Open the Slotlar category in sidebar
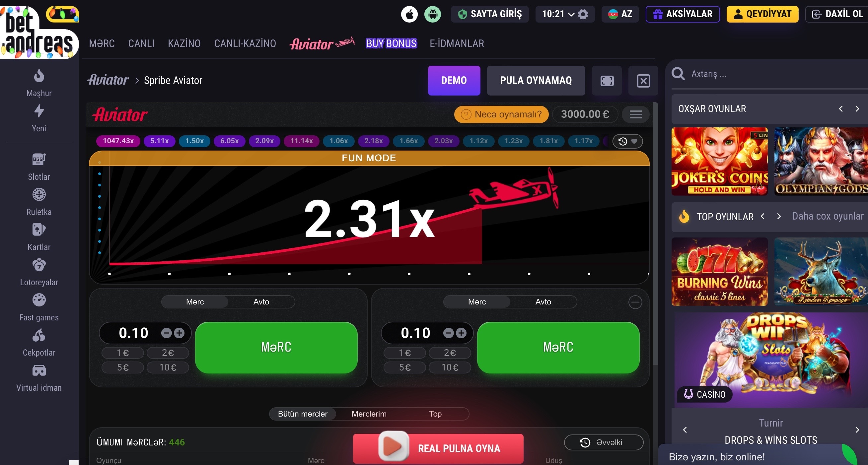 coord(39,167)
